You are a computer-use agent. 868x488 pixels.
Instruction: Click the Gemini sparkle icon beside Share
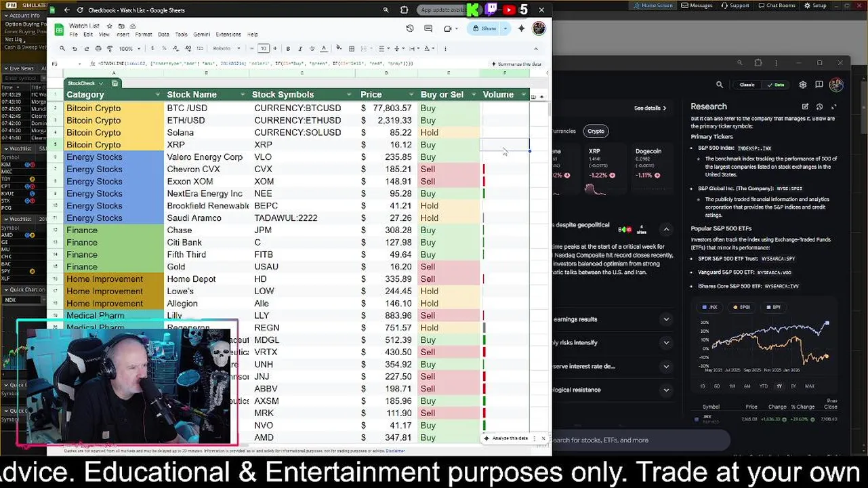point(521,28)
